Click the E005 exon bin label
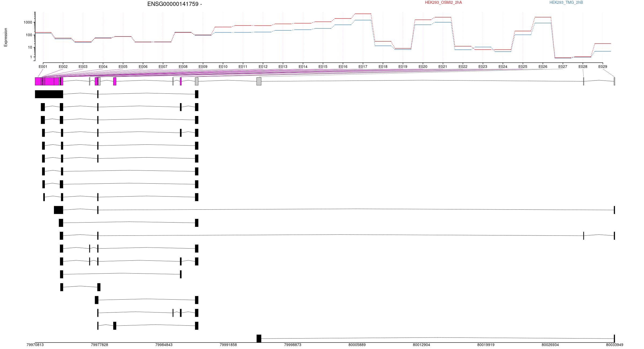The image size is (644, 349). click(123, 67)
